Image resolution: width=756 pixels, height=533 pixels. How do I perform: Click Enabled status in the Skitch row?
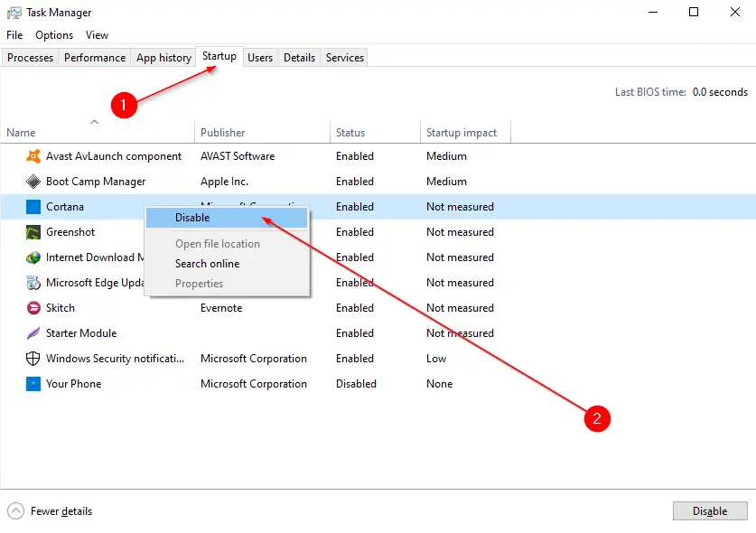coord(355,308)
